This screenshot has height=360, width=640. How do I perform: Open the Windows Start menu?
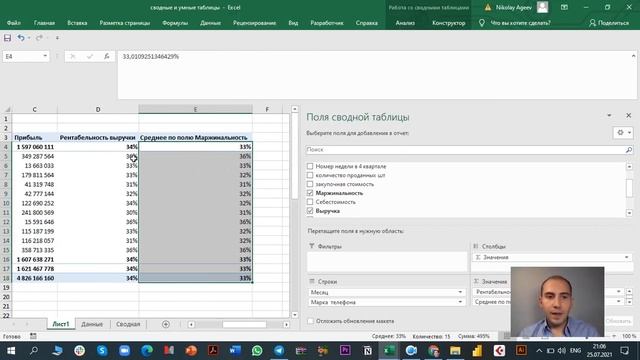pyautogui.click(x=11, y=351)
